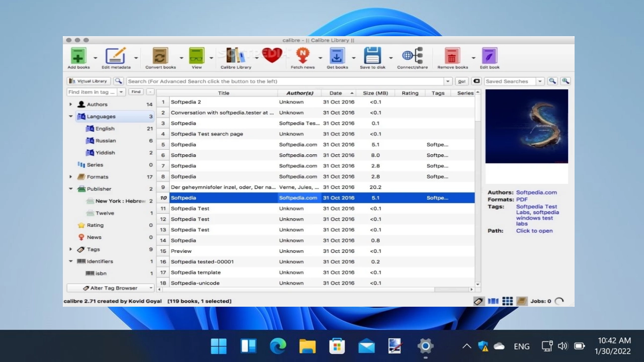Click the 'Click to open' path link

coord(534,231)
